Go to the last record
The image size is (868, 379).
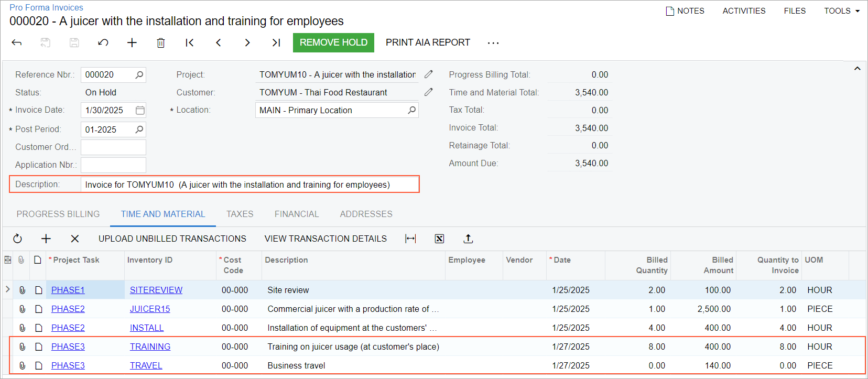click(276, 42)
